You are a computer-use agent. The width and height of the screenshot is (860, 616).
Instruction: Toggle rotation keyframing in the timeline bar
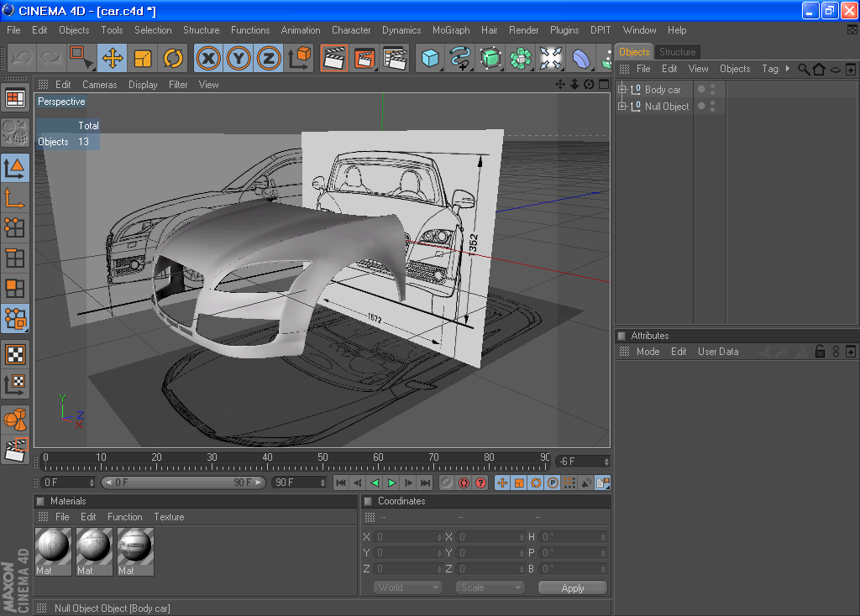536,483
